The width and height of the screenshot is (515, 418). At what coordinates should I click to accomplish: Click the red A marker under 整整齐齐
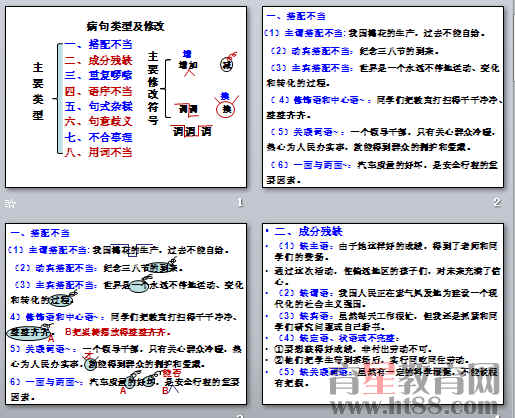tap(51, 338)
